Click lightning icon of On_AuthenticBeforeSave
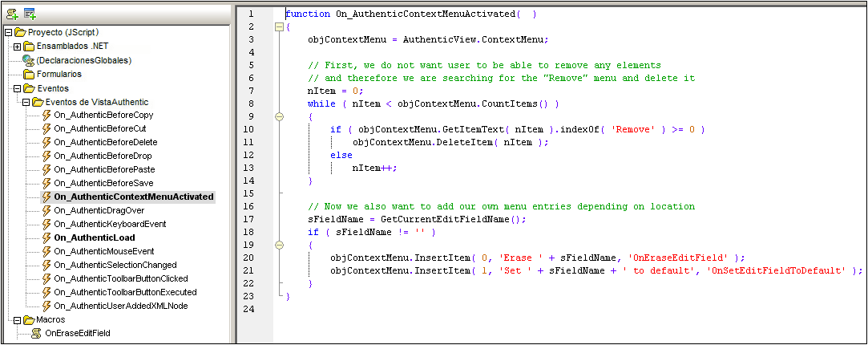The image size is (868, 345). [46, 183]
